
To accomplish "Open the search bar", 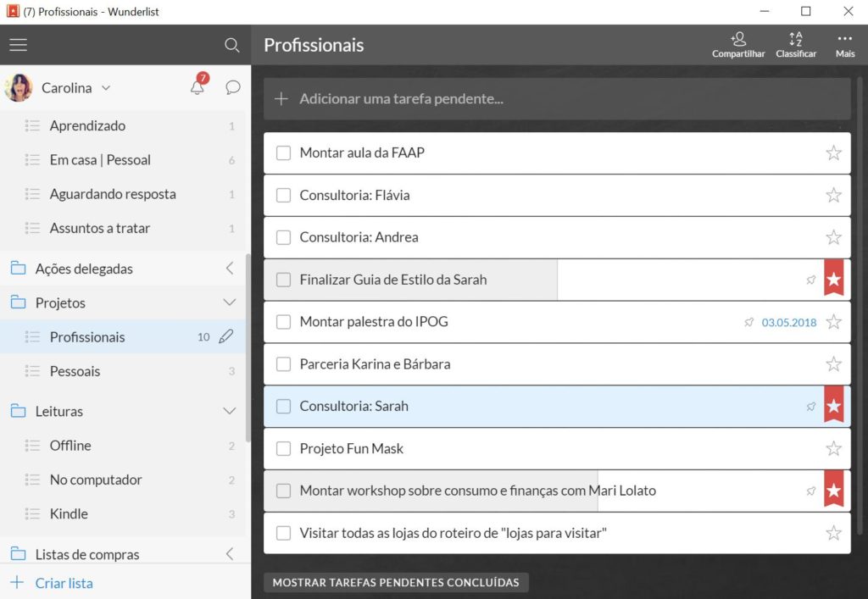I will pos(231,46).
